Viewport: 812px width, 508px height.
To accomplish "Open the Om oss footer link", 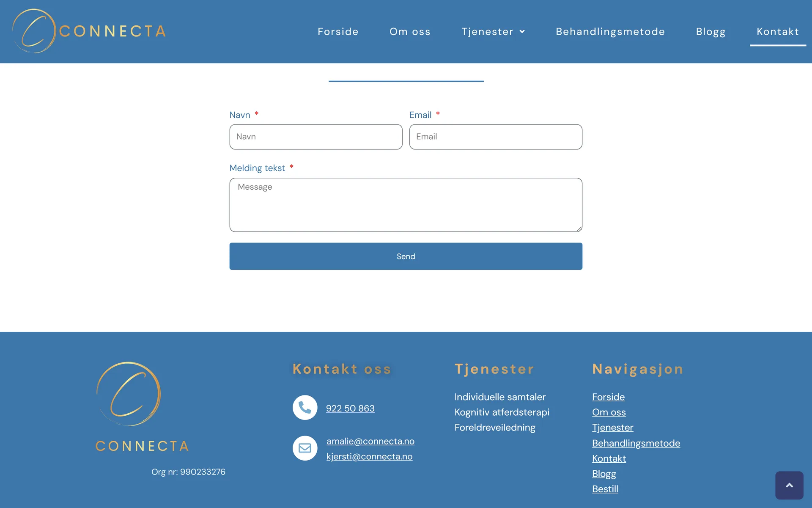I will [609, 412].
